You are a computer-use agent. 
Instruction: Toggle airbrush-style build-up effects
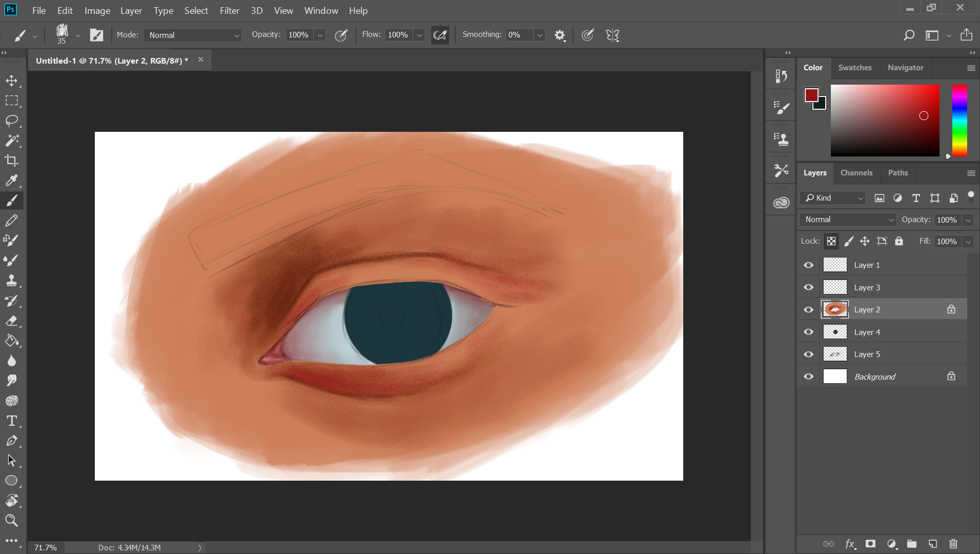[440, 35]
